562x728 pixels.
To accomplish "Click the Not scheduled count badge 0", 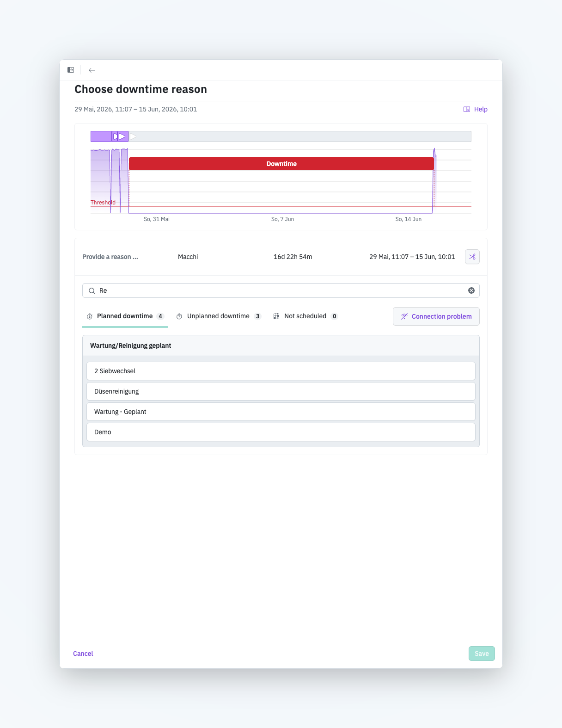I will click(x=335, y=316).
